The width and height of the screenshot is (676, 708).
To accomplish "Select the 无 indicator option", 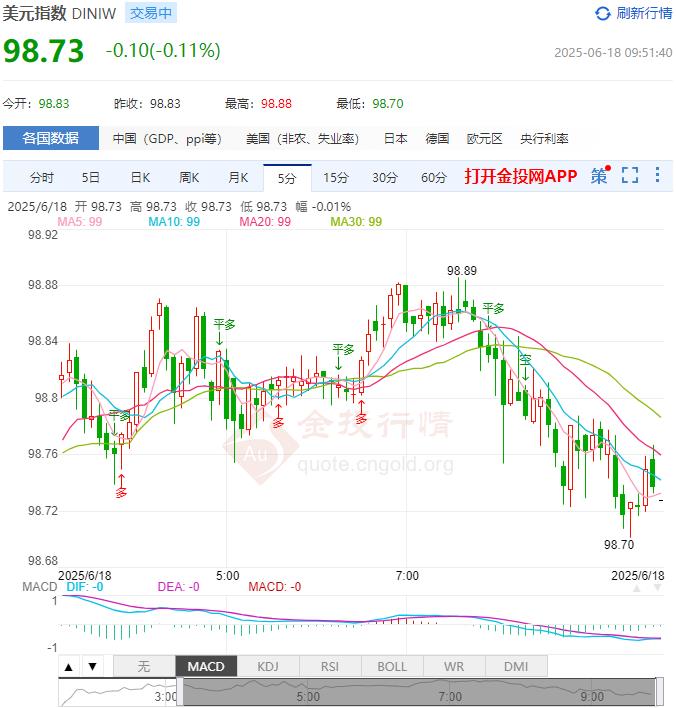I will [144, 666].
